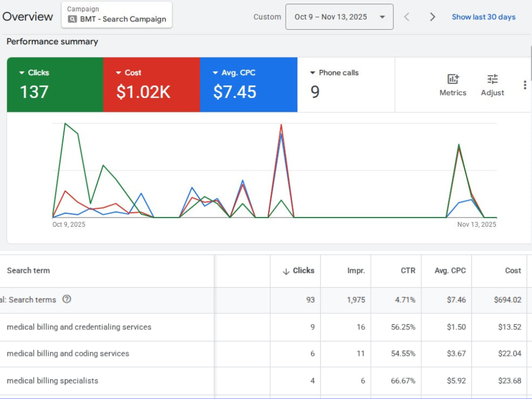Screen dimensions: 532x399
Task: Click the Search term column header
Action: tap(29, 270)
